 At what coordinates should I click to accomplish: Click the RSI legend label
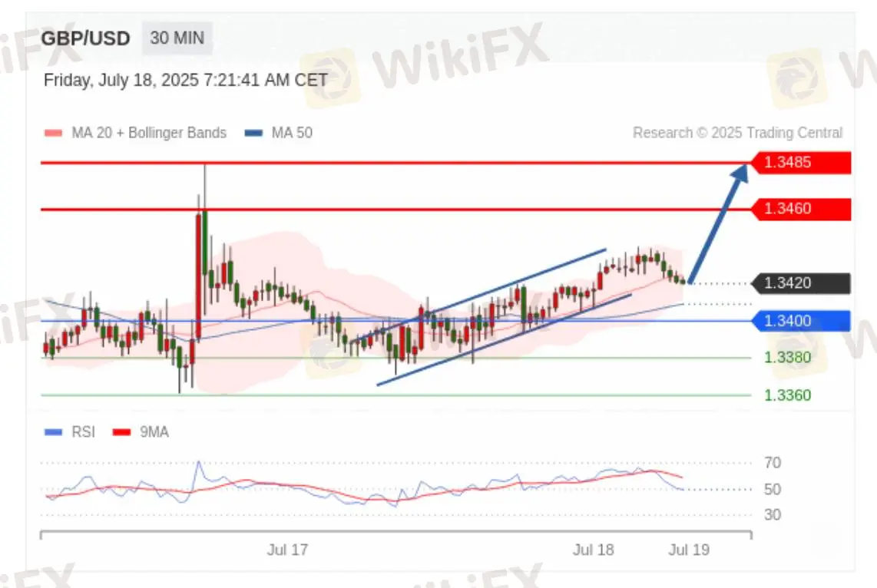[84, 432]
